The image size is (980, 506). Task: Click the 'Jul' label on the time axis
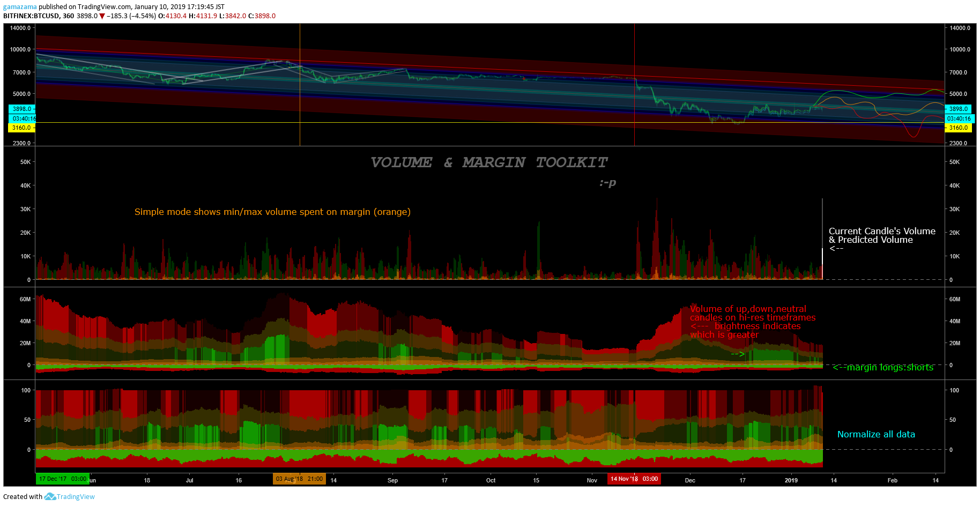[189, 480]
